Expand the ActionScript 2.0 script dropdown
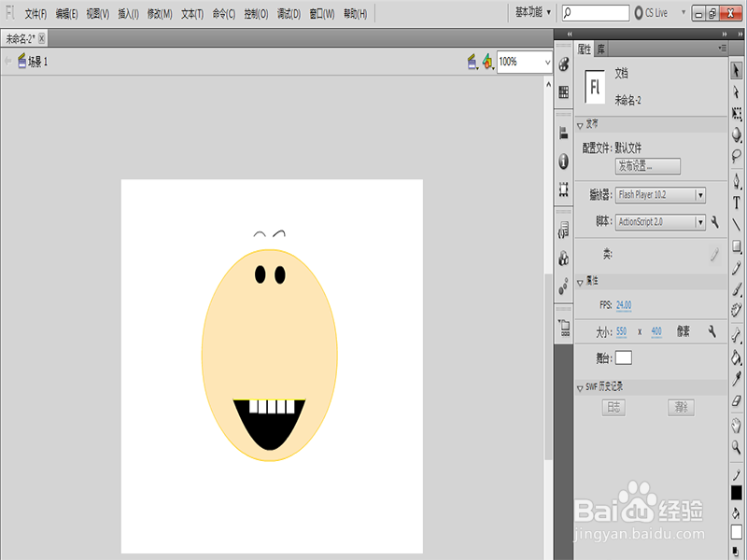 pos(700,222)
